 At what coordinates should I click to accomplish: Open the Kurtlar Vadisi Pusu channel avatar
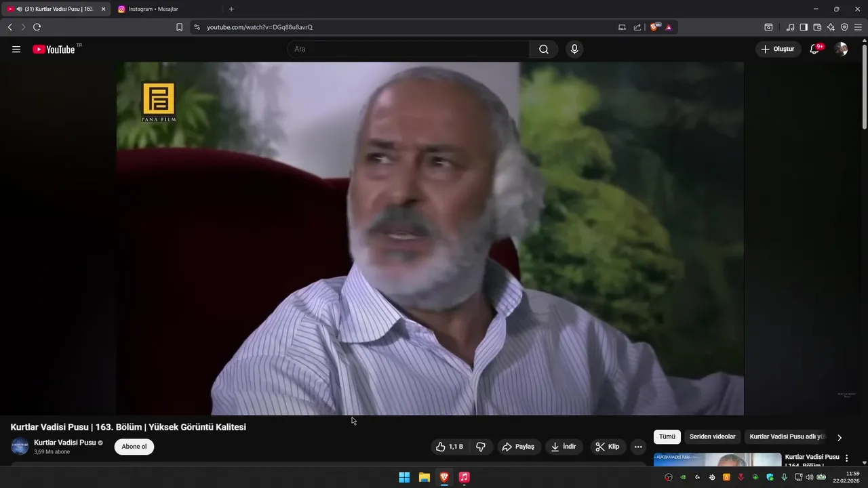point(20,447)
